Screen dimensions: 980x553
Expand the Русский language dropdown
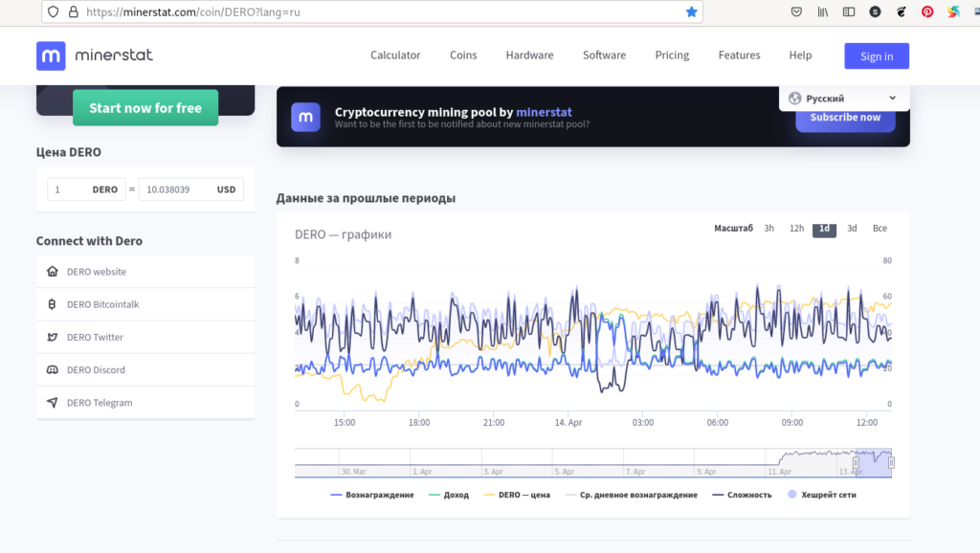[844, 99]
